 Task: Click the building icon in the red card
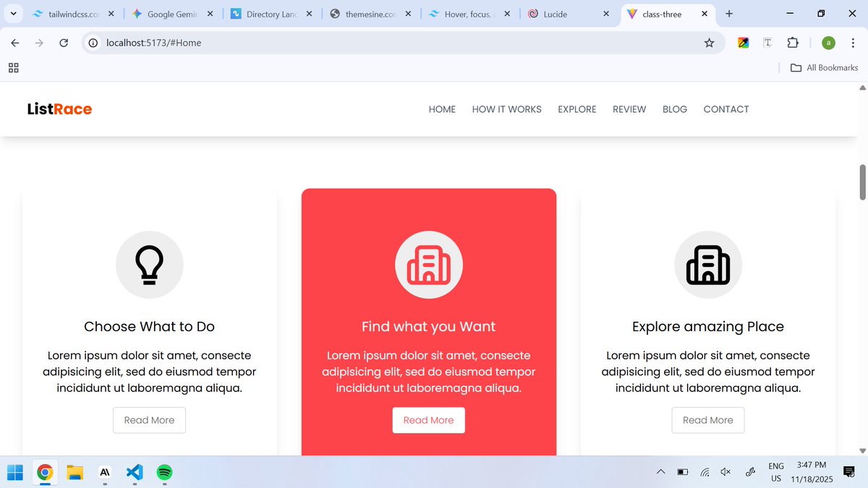click(429, 265)
